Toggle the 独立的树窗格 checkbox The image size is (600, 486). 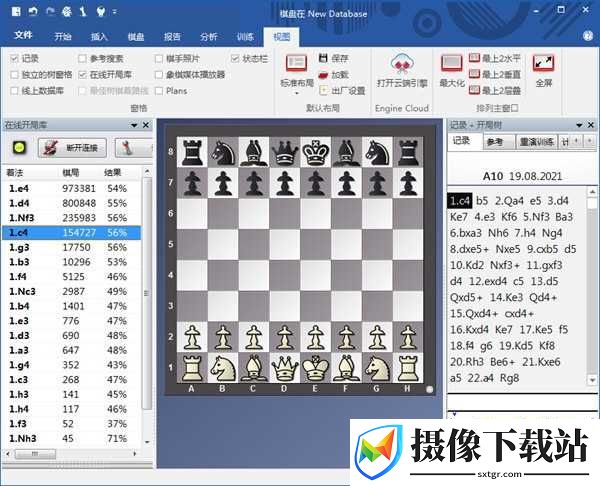pos(15,75)
